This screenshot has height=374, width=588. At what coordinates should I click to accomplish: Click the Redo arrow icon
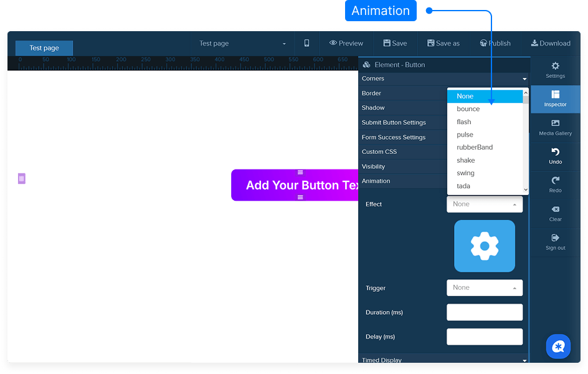[x=555, y=181]
